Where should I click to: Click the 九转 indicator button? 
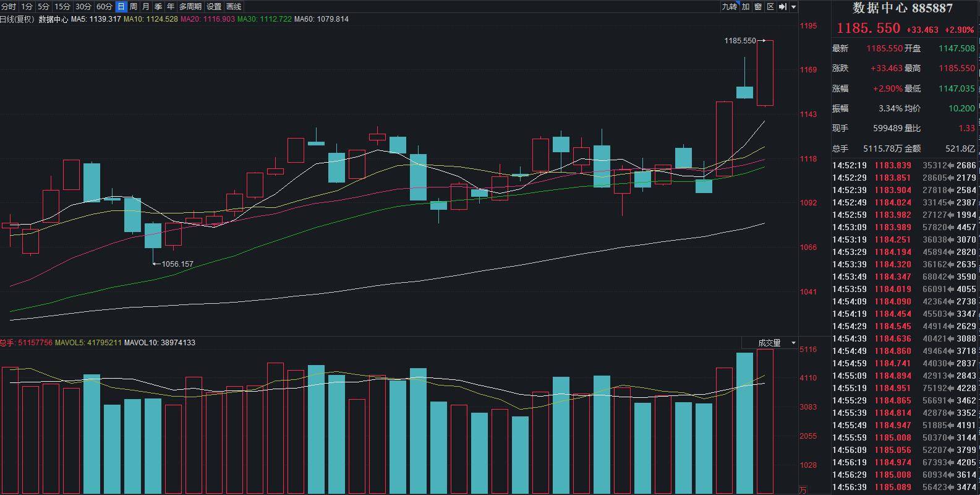pyautogui.click(x=730, y=6)
